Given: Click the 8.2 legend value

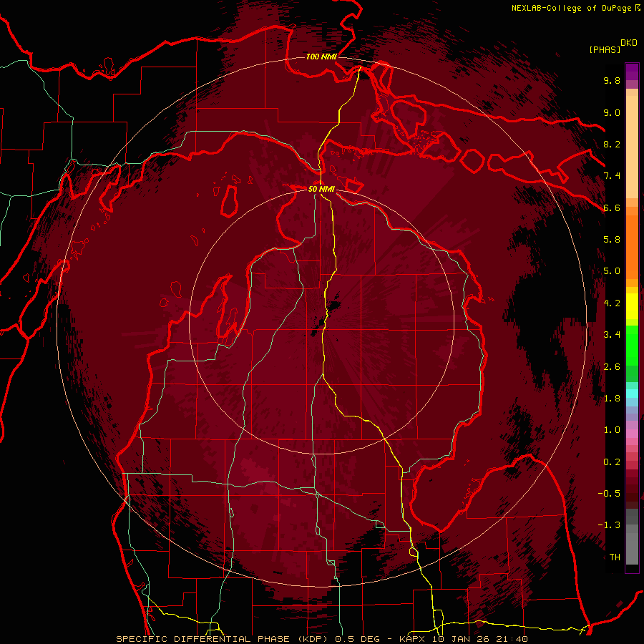Looking at the screenshot, I should point(612,144).
